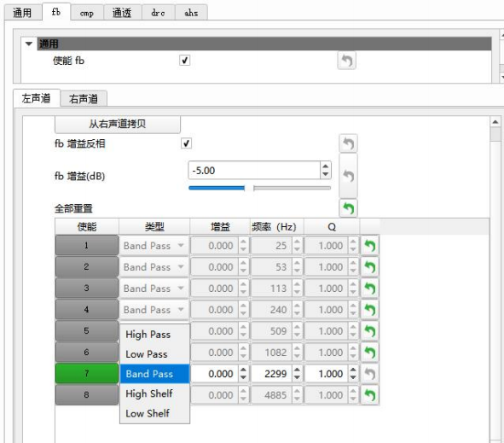
Task: Open the type dropdown for band 1
Action: pyautogui.click(x=154, y=246)
